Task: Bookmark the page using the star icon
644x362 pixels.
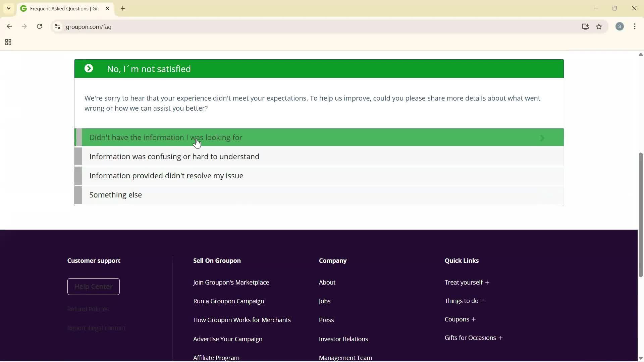Action: pos(599,27)
